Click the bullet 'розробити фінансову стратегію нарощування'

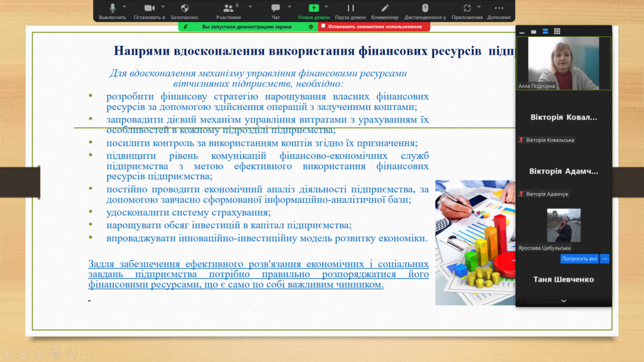click(x=267, y=102)
